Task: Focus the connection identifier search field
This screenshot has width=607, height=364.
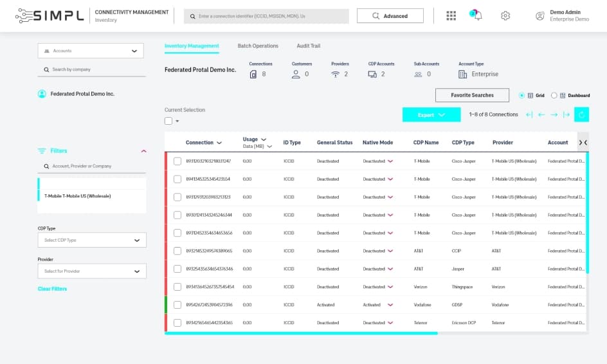Action: click(266, 16)
